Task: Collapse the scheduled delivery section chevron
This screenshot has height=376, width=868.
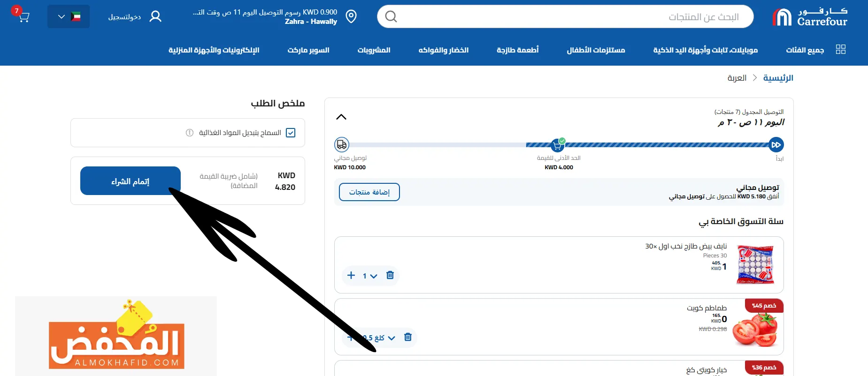Action: (341, 117)
